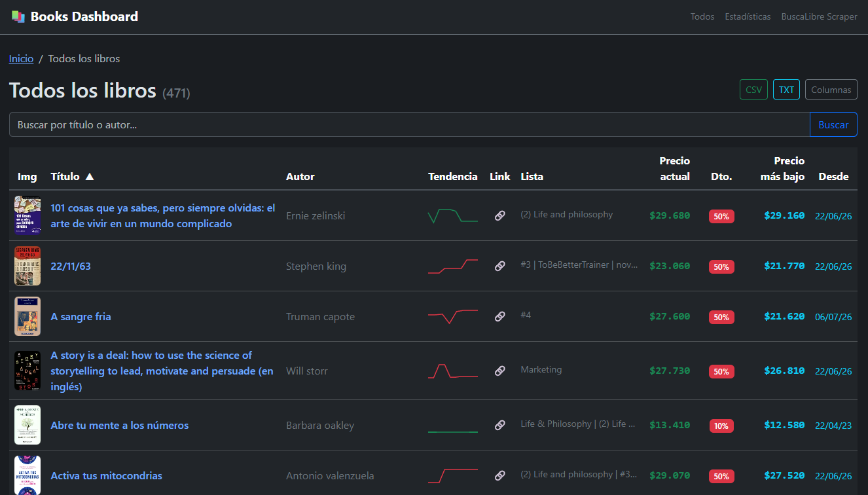
Task: Focus the title or author search field
Action: pyautogui.click(x=410, y=124)
